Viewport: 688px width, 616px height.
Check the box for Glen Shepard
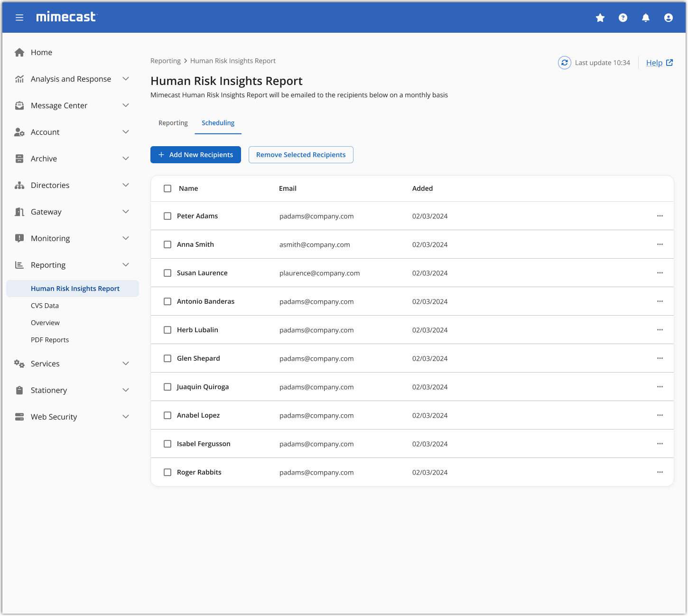[x=167, y=358]
